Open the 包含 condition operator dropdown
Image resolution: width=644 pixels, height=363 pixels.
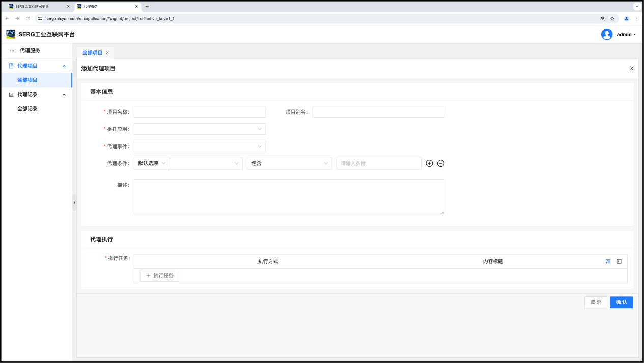tap(289, 163)
